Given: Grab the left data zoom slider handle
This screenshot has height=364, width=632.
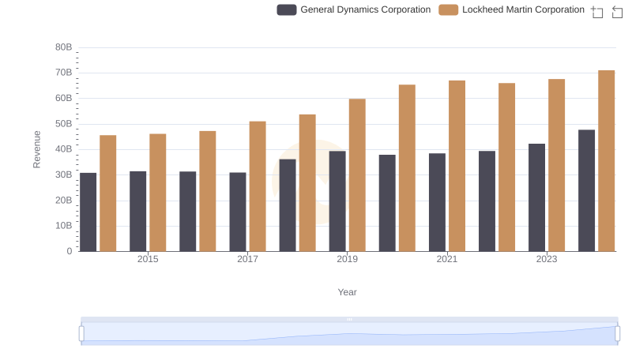Looking at the screenshot, I should [81, 334].
